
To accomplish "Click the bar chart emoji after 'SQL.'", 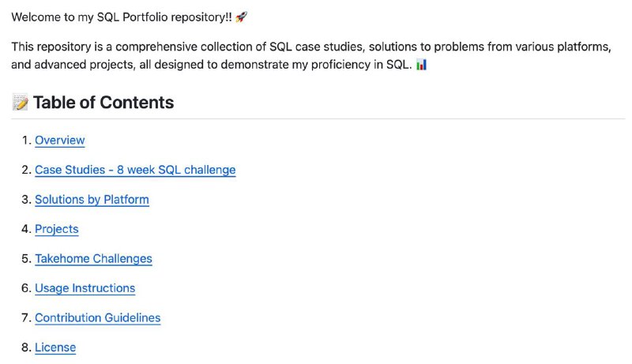I will (x=421, y=65).
